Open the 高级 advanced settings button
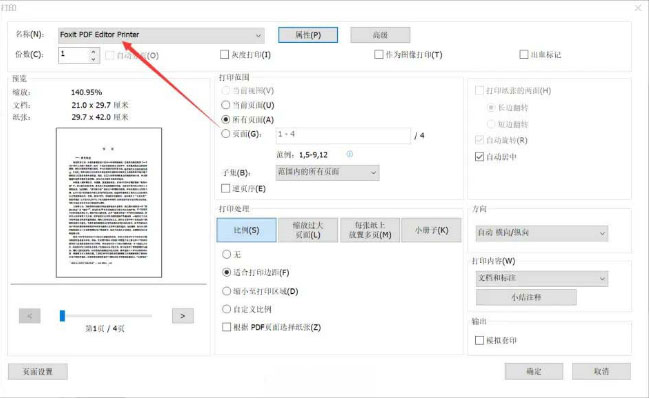The image size is (650, 399). pos(380,35)
